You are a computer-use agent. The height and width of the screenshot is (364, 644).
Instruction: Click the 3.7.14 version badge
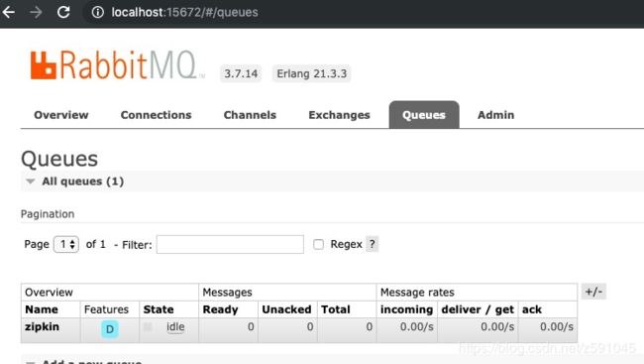point(241,73)
